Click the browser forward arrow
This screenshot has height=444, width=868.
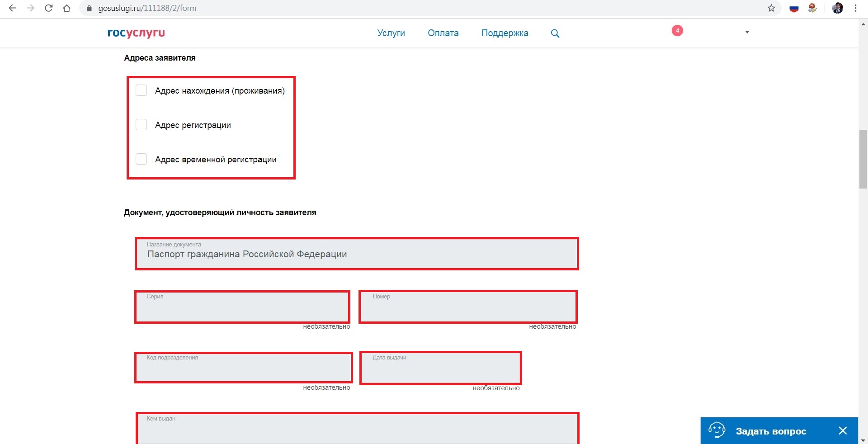click(30, 8)
